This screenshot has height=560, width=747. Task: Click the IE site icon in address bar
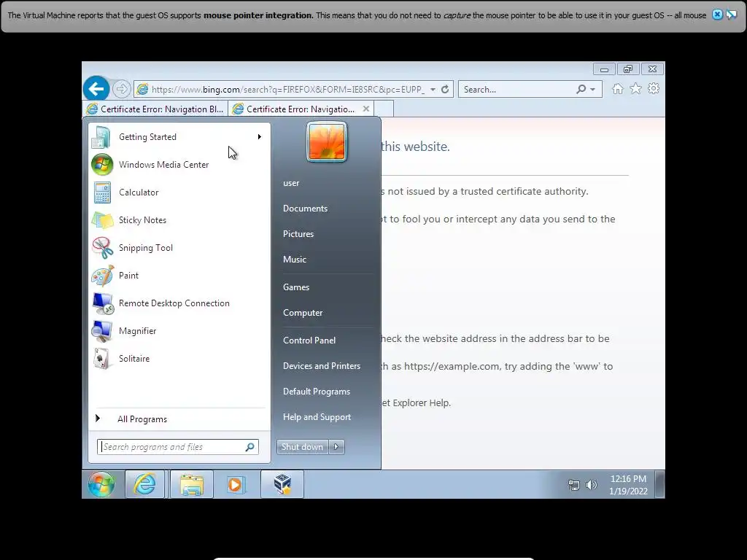click(142, 89)
